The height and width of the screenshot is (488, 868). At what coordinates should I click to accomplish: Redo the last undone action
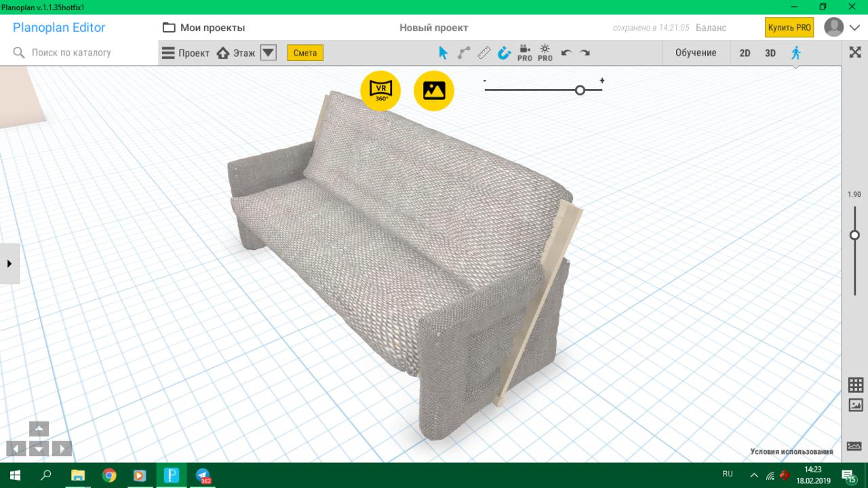(585, 53)
